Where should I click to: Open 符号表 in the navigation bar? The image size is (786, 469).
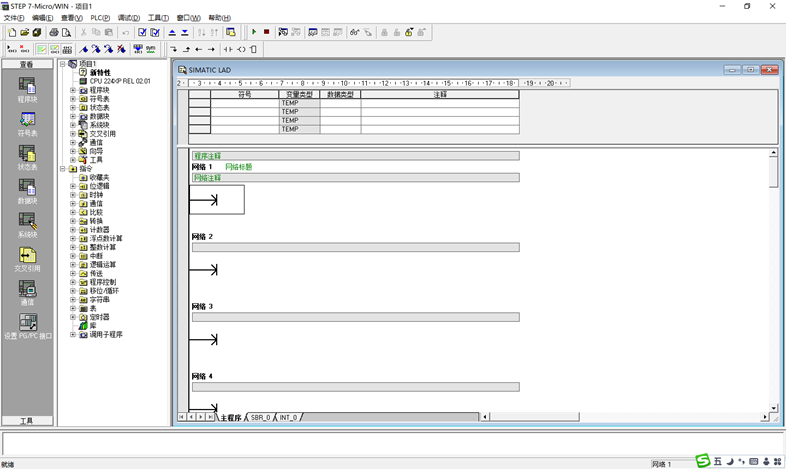(27, 124)
